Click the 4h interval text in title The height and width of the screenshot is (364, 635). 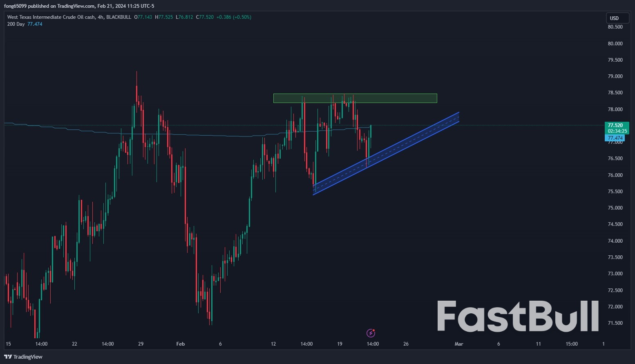coord(101,17)
